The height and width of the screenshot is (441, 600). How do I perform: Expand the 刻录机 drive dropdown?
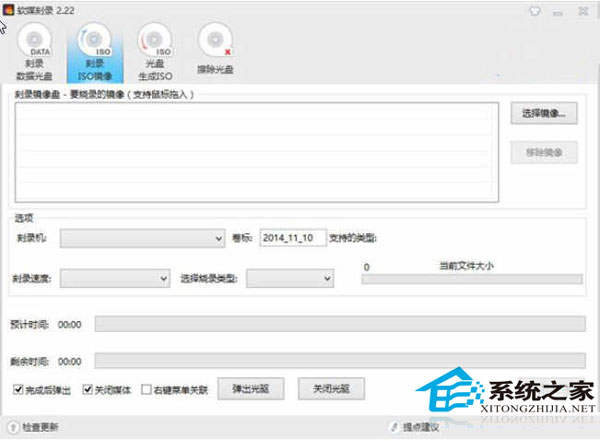click(142, 238)
